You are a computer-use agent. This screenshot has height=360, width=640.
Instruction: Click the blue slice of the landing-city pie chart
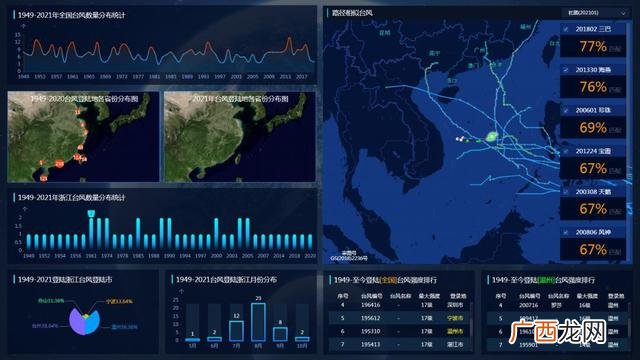(x=93, y=323)
